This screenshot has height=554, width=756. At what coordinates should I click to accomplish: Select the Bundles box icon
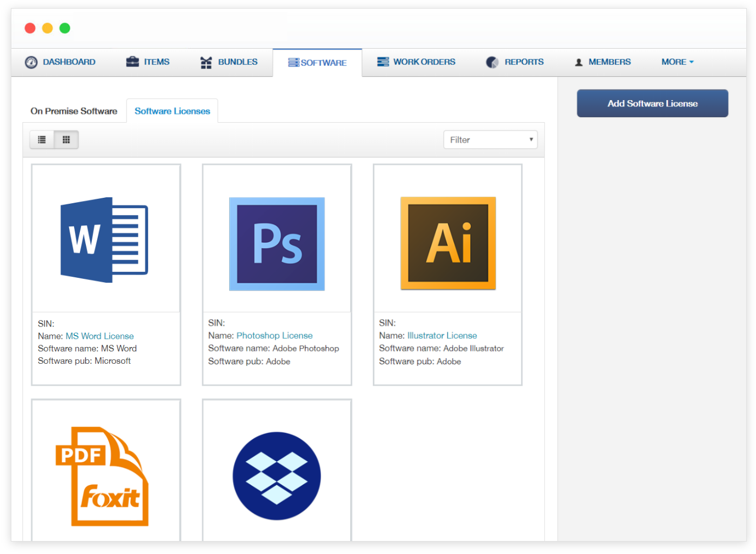click(206, 62)
